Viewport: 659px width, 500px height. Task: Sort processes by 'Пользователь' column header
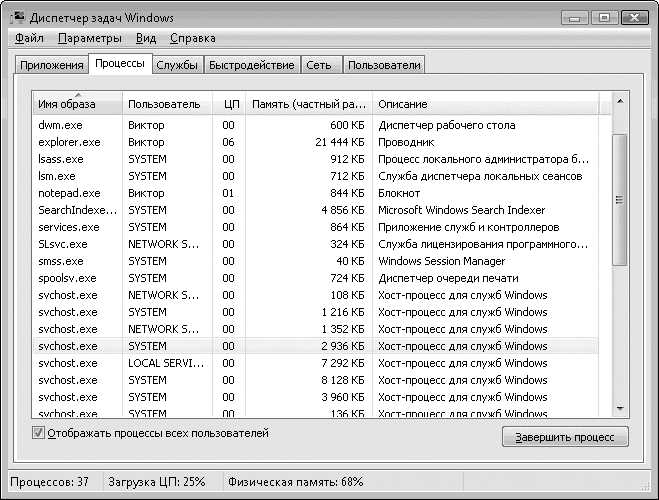click(x=166, y=104)
